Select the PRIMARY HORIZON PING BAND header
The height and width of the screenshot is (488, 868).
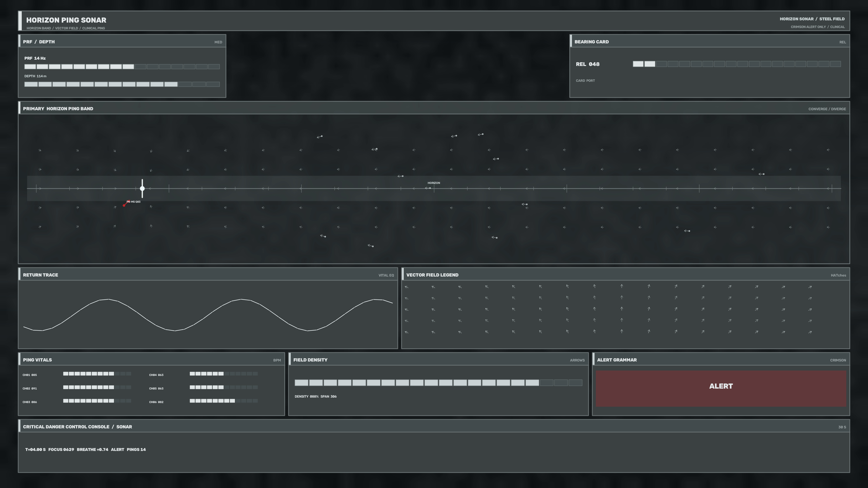click(x=434, y=108)
